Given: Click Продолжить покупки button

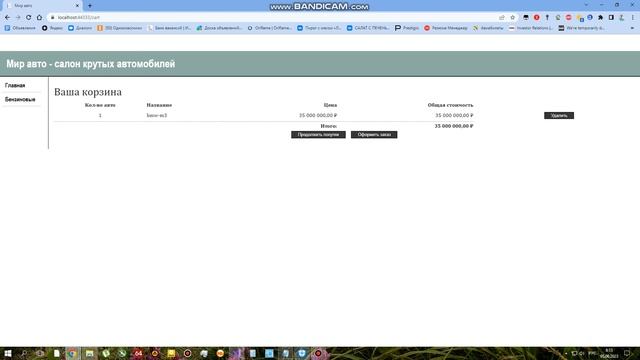Looking at the screenshot, I should click(318, 135).
